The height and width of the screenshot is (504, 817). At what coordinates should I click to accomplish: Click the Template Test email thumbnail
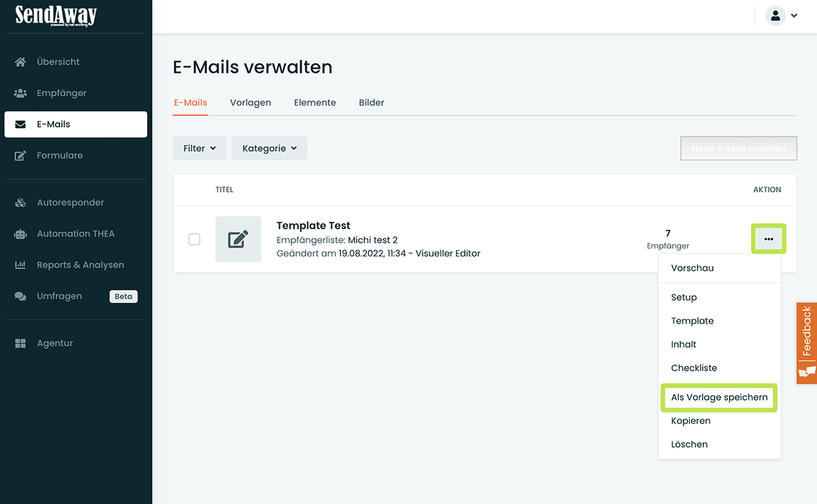(238, 239)
